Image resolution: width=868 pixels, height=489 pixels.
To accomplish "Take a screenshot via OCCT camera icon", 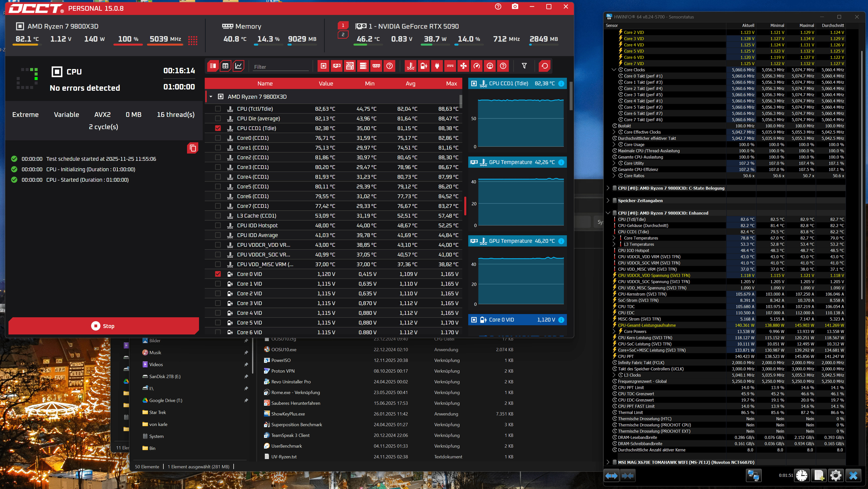I will (515, 6).
